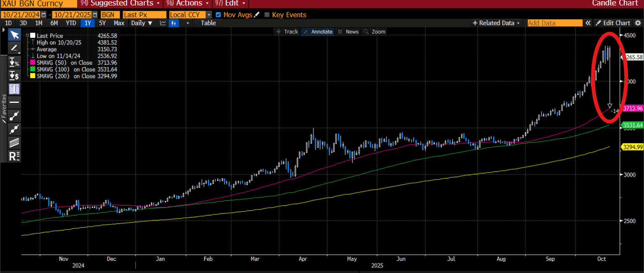Click the 10/21/2024 start date field
The image size is (644, 273).
tap(21, 15)
